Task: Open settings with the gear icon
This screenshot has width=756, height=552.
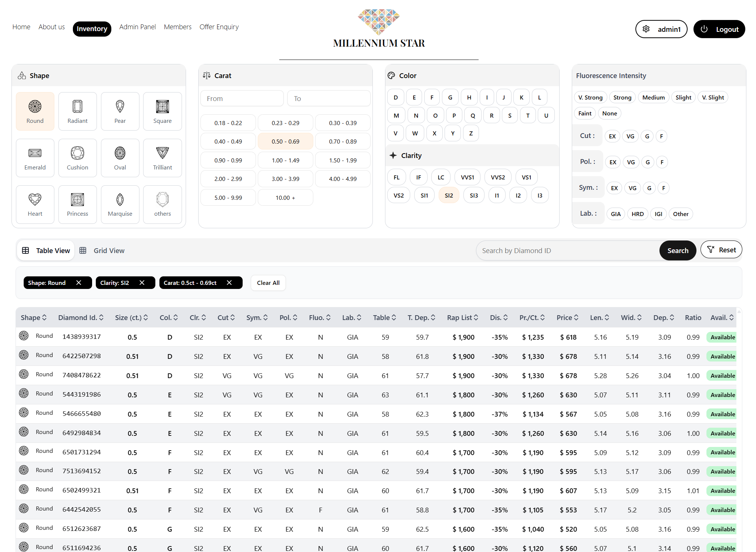Action: 646,29
